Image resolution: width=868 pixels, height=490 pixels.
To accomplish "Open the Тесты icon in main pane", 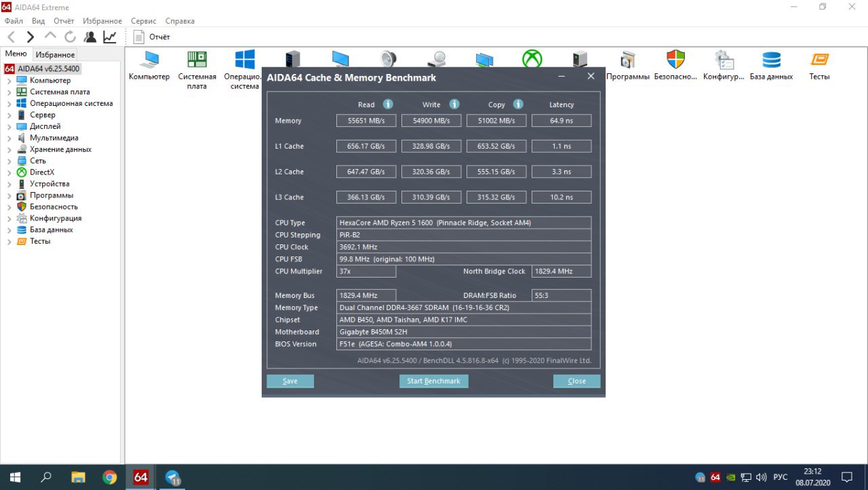I will 819,66.
